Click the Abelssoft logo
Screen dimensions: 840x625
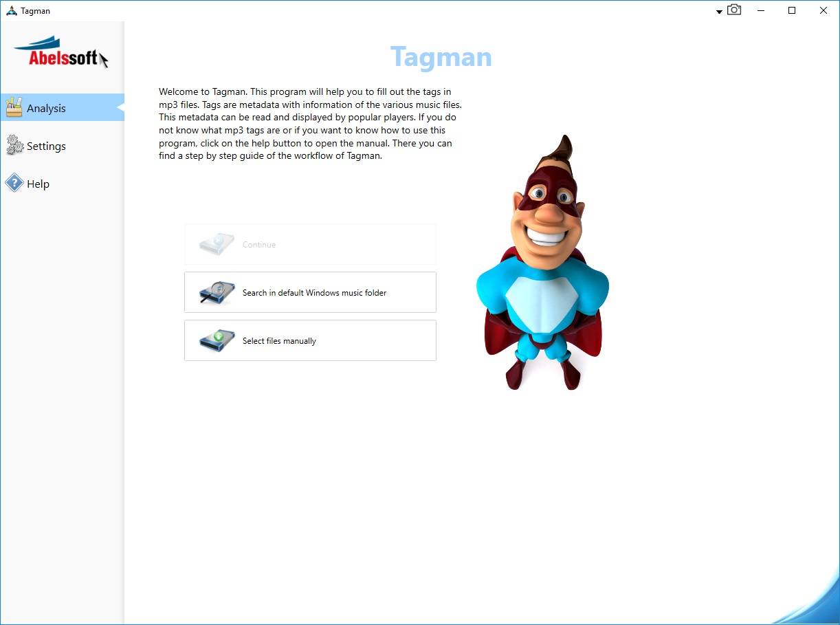[x=61, y=52]
